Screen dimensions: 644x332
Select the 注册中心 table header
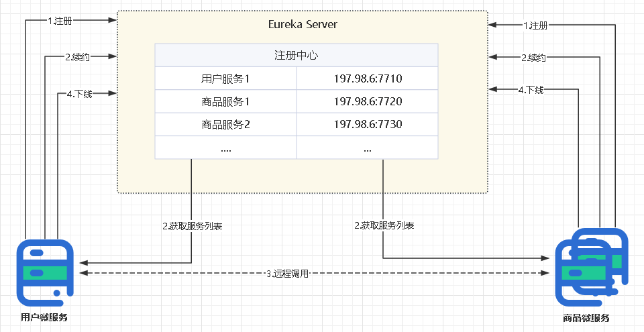pyautogui.click(x=296, y=55)
